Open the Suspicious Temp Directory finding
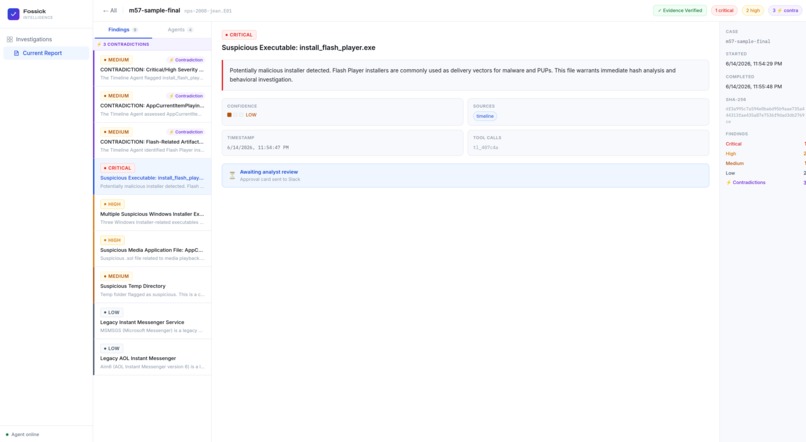 click(x=152, y=285)
